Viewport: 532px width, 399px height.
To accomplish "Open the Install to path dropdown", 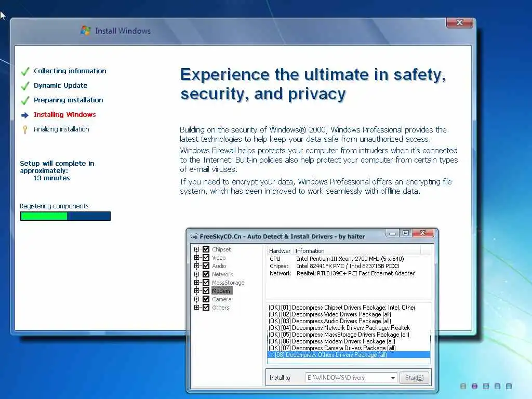I will (393, 378).
